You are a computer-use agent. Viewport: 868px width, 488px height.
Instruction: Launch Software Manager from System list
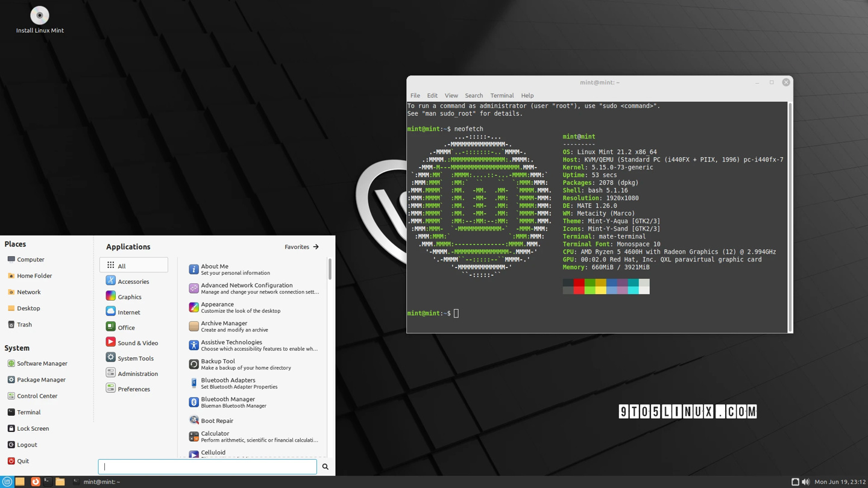click(x=37, y=364)
